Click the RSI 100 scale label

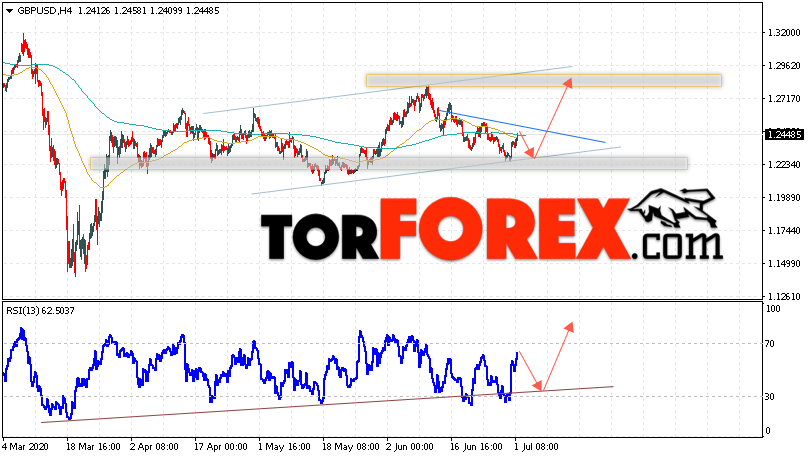coord(773,309)
